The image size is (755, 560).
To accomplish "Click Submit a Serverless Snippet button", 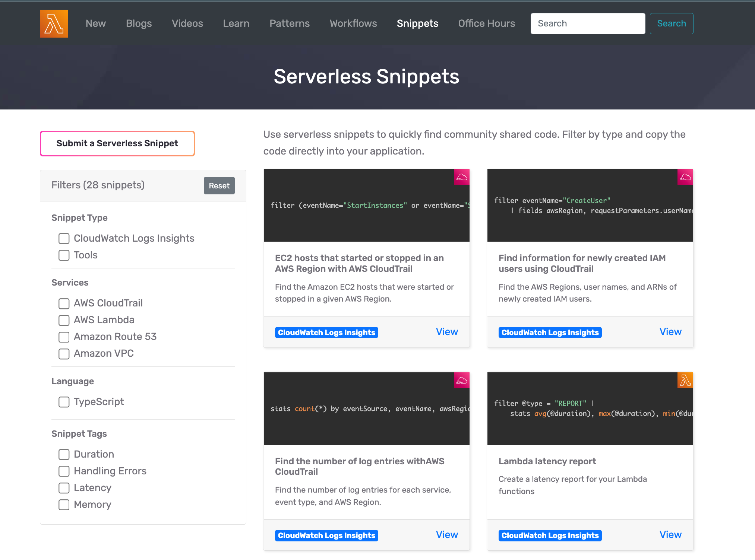I will click(x=117, y=143).
